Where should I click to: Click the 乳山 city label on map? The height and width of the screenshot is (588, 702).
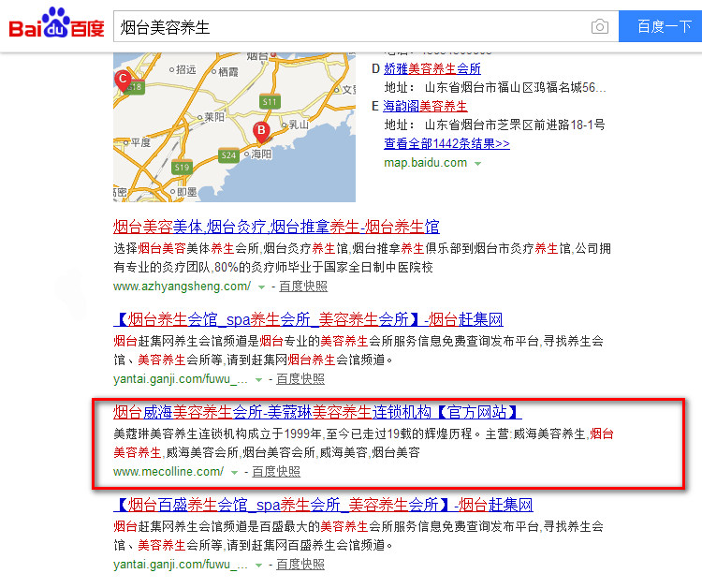299,125
